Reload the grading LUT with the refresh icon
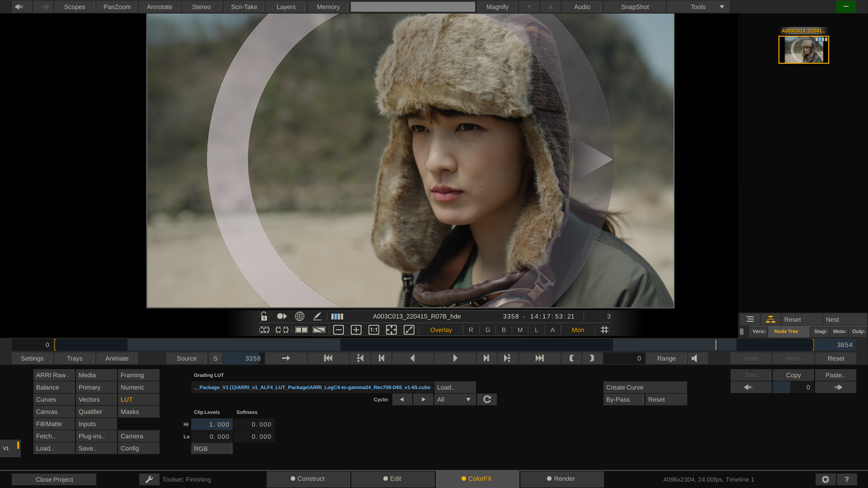This screenshot has height=488, width=868. [487, 400]
